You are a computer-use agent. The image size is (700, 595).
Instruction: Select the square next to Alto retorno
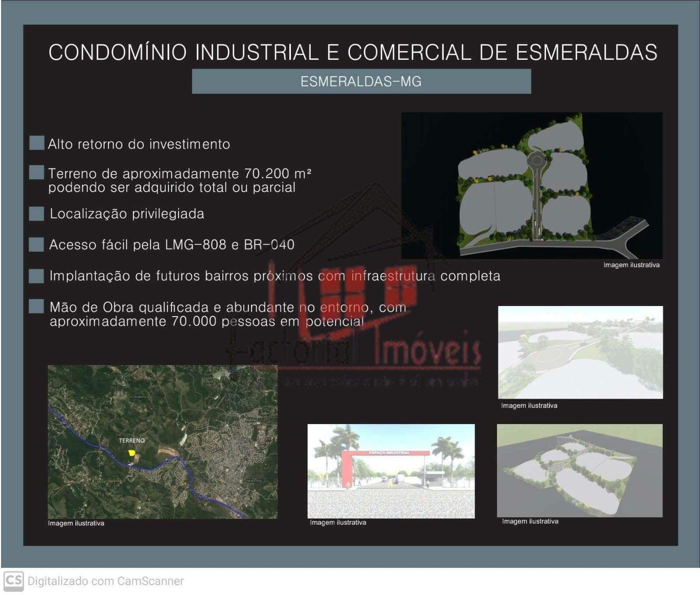click(x=37, y=143)
